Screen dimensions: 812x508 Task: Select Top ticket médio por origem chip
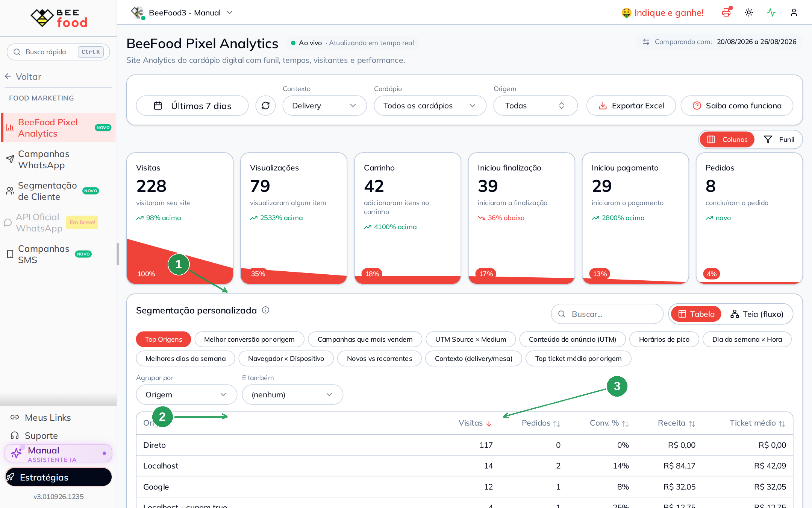tap(578, 359)
